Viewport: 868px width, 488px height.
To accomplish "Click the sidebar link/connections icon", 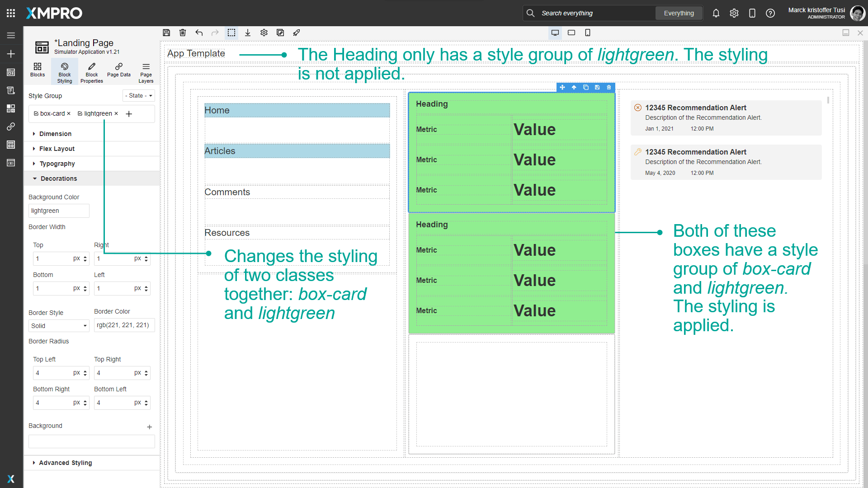I will [11, 127].
